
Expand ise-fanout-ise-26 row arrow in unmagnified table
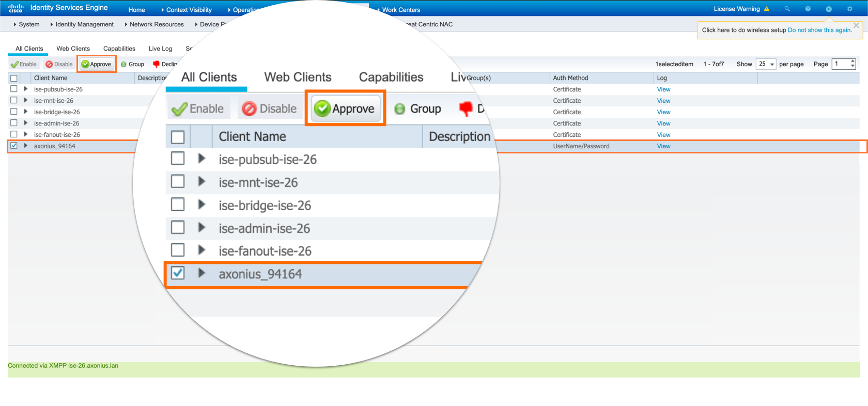(x=25, y=134)
